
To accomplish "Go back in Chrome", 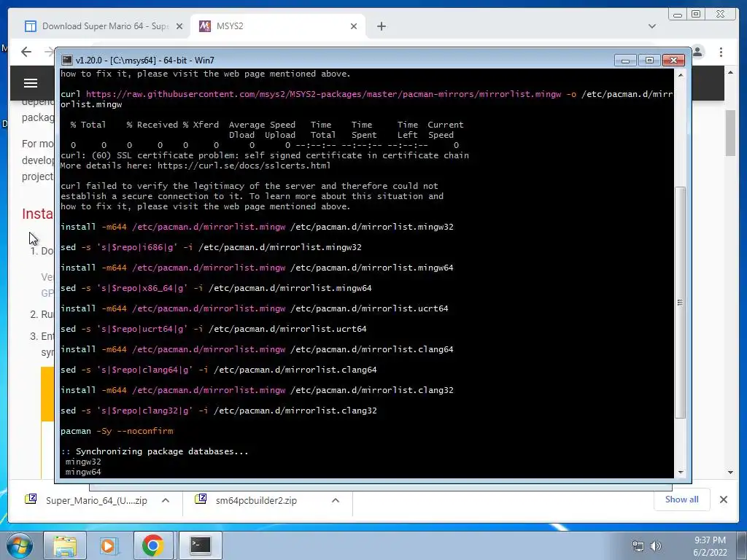I will (26, 52).
